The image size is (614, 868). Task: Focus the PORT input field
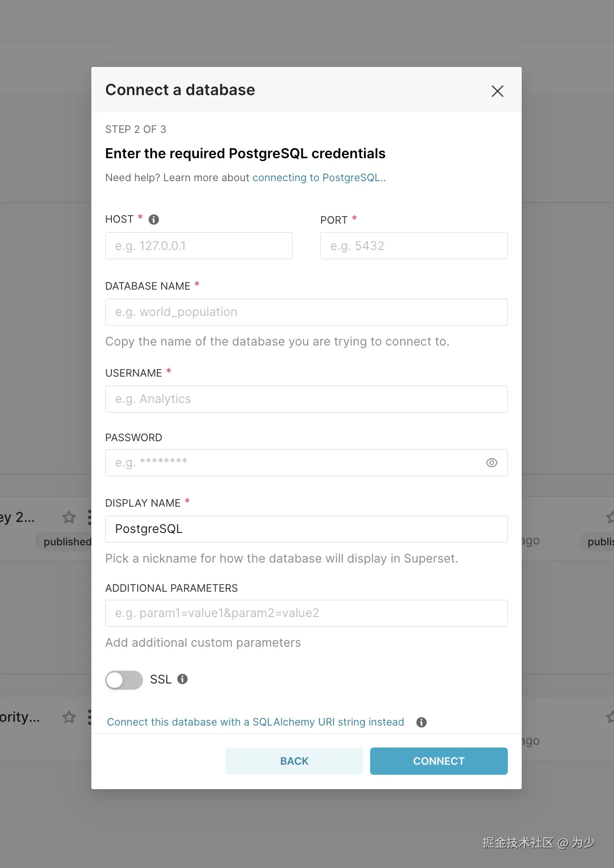click(414, 246)
